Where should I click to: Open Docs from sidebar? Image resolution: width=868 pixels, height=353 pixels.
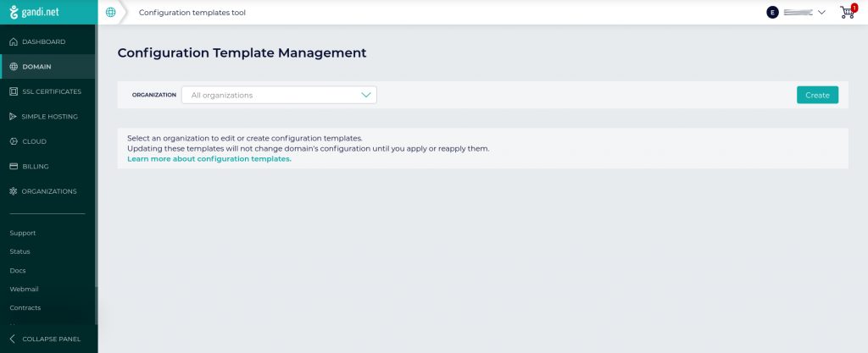18,270
